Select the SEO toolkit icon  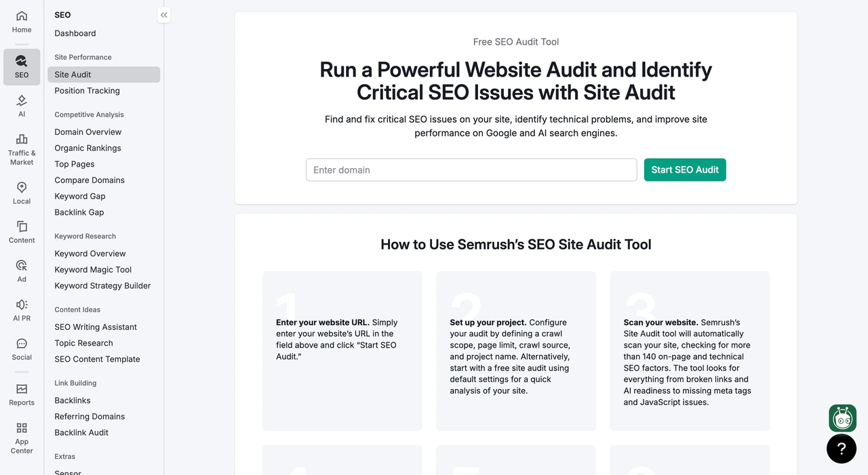[22, 67]
